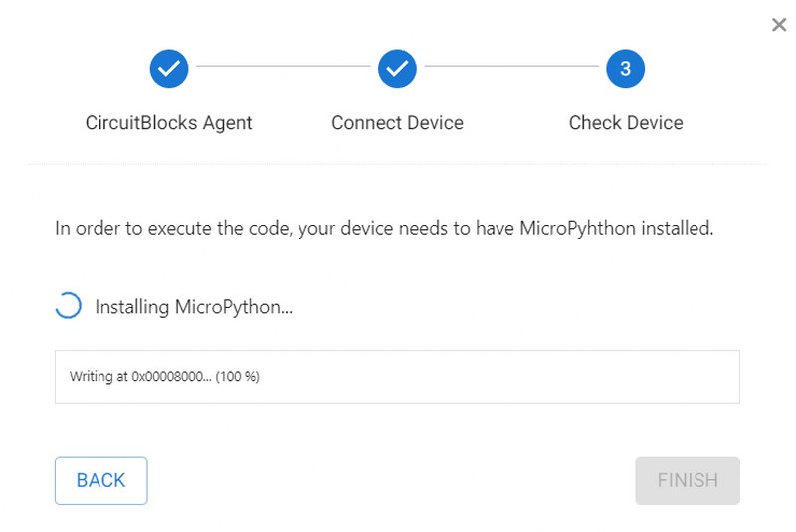The height and width of the screenshot is (532, 796).
Task: Click the word MicroPyhthon in the instructions
Action: coord(577,229)
